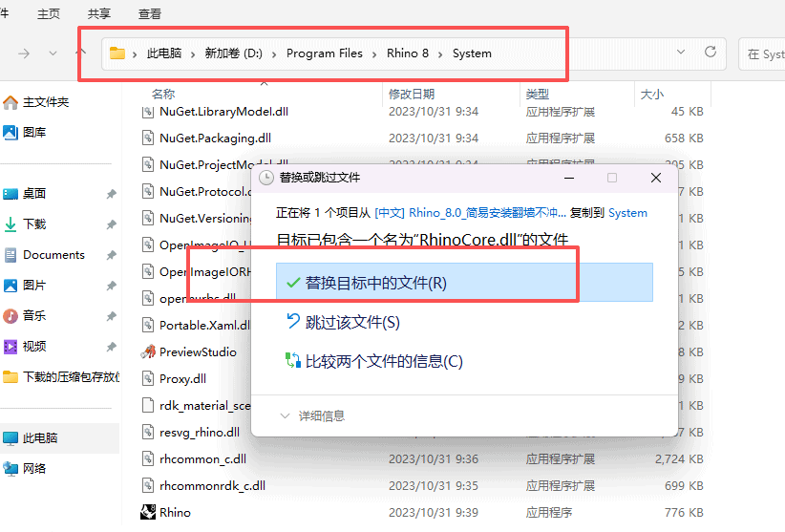785x532 pixels.
Task: Open address bar history dropdown
Action: (680, 52)
